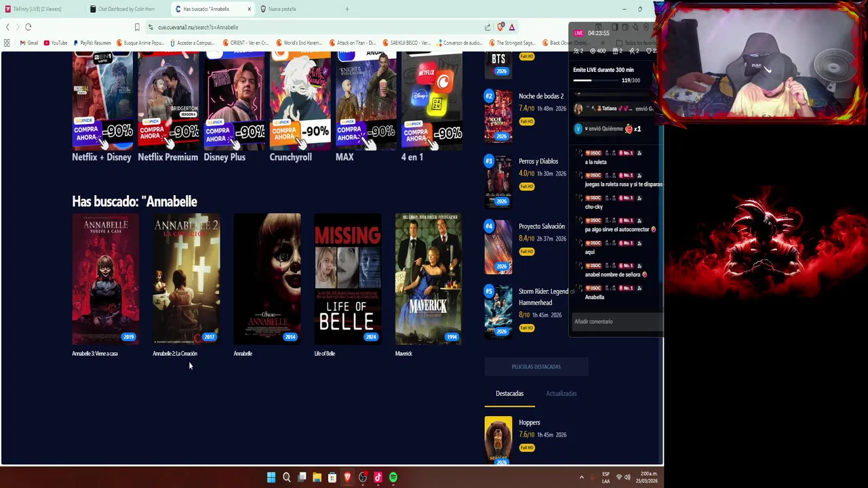The image size is (868, 488).
Task: Click the Crunchyroll promo card
Action: (300, 107)
